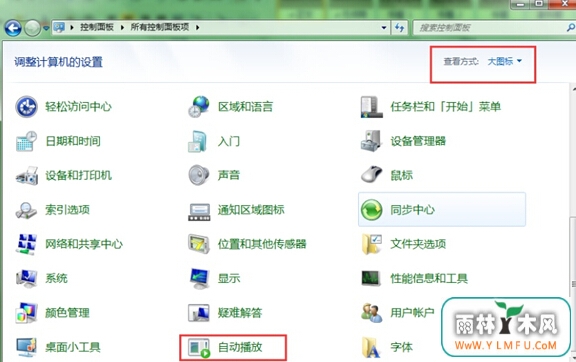Click the 鼠标 label
Image resolution: width=576 pixels, height=362 pixels.
pyautogui.click(x=401, y=175)
